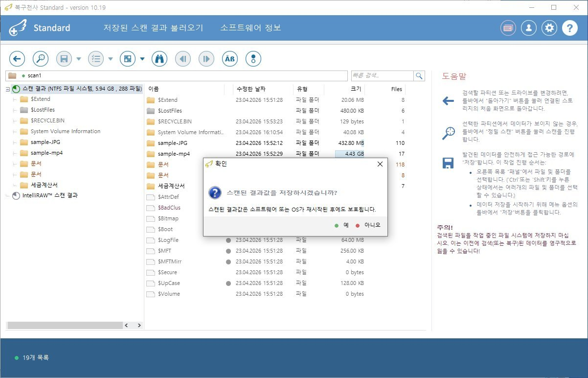Open the 소프트웨어 정보 menu
Screen dimensions: 588x378
tap(251, 28)
